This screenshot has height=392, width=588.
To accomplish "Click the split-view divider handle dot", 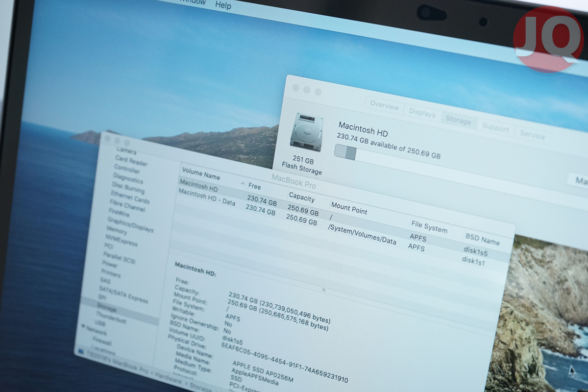I will [323, 290].
